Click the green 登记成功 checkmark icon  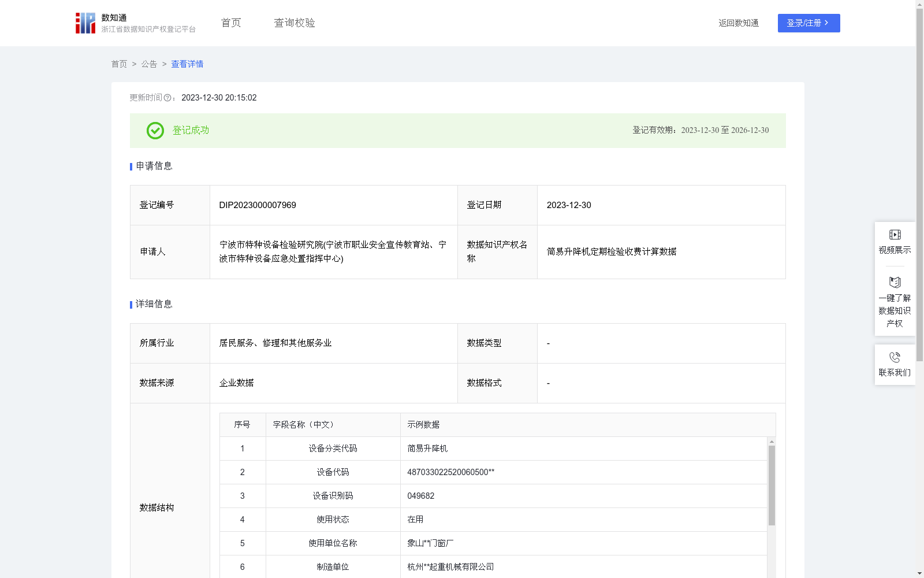coord(155,131)
